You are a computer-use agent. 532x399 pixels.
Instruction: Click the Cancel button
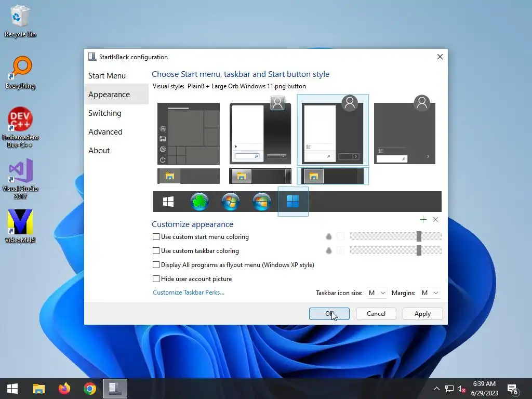pyautogui.click(x=376, y=313)
